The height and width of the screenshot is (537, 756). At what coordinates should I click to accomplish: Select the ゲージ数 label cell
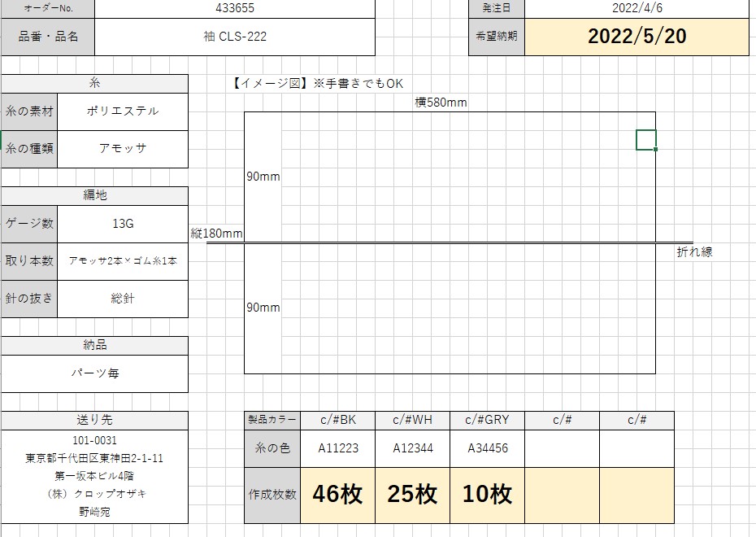pyautogui.click(x=29, y=224)
